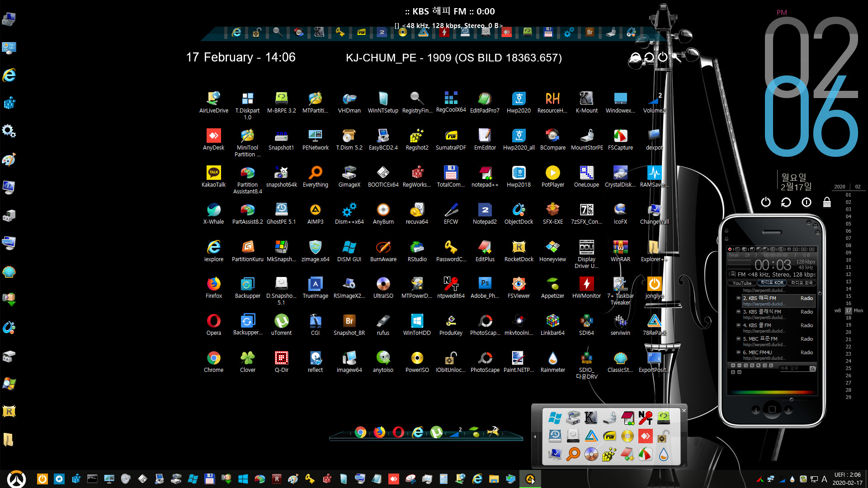Click the FSCapture icon in the launcher panel
The width and height of the screenshot is (868, 488).
(x=645, y=454)
